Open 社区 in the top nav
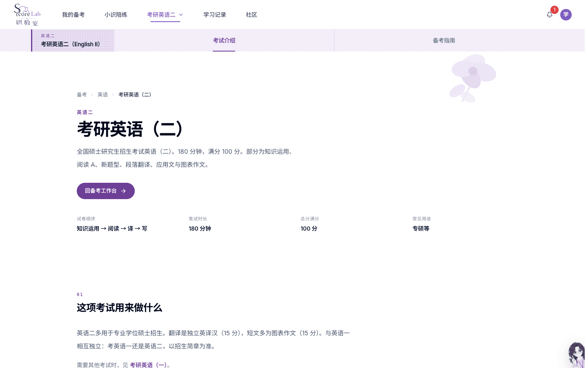Screen dimensions: 588x368 click(x=252, y=15)
